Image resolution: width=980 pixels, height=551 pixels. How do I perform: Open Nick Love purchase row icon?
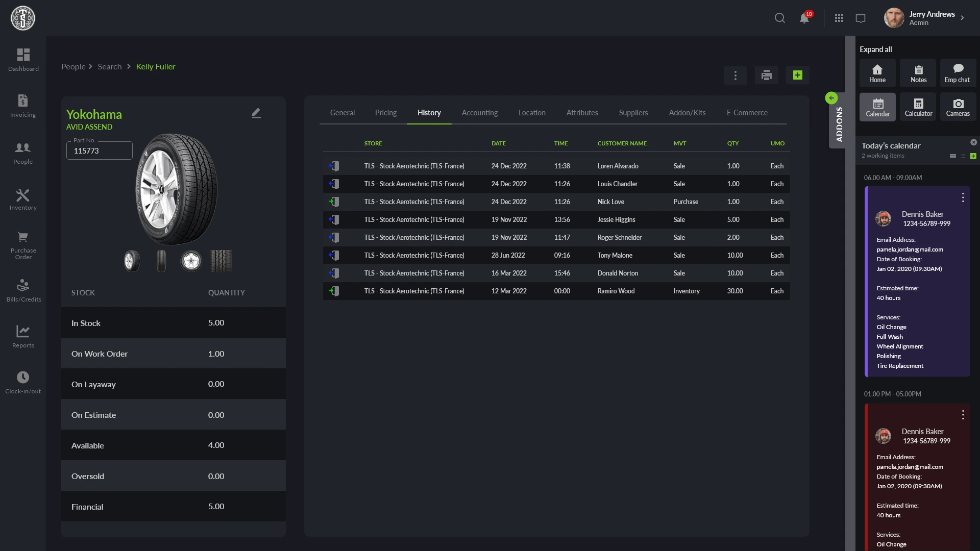tap(334, 202)
